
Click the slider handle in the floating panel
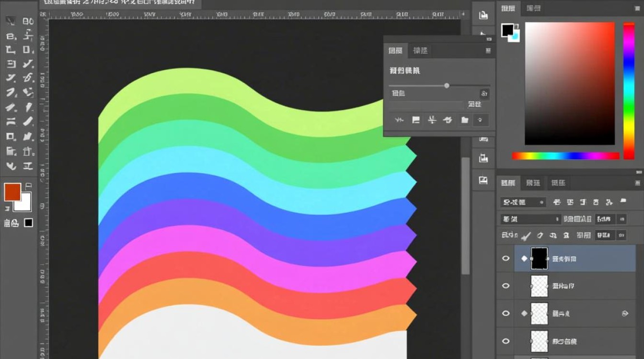point(447,86)
